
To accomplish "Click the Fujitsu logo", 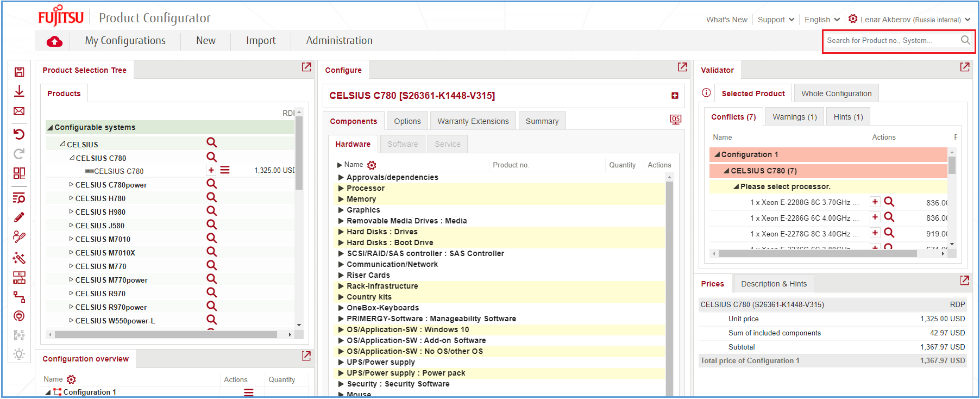I will [x=61, y=16].
